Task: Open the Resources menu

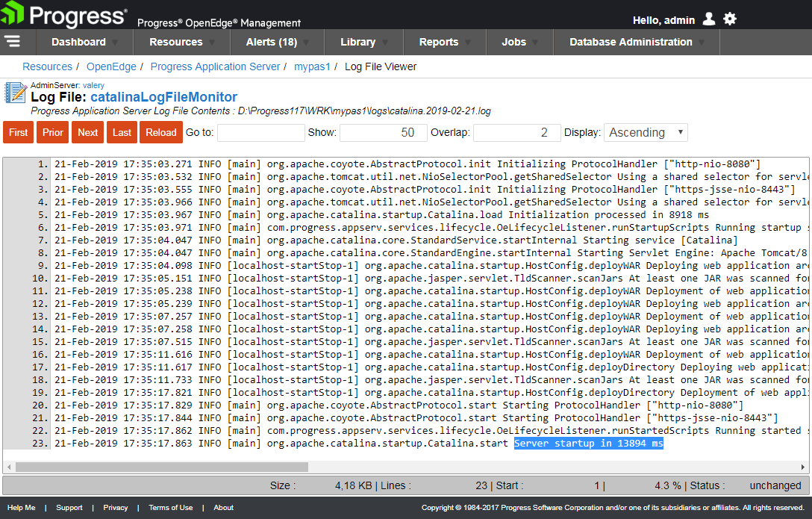Action: pyautogui.click(x=181, y=42)
